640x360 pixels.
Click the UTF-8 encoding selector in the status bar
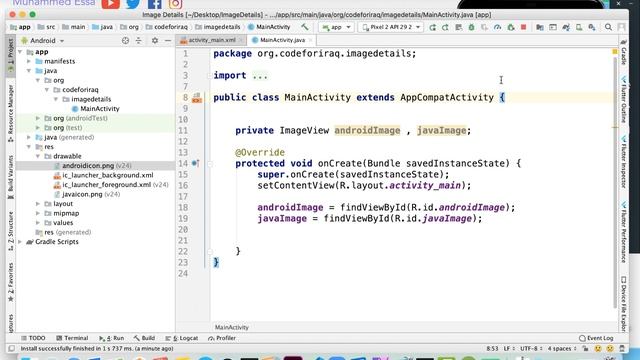pyautogui.click(x=531, y=349)
